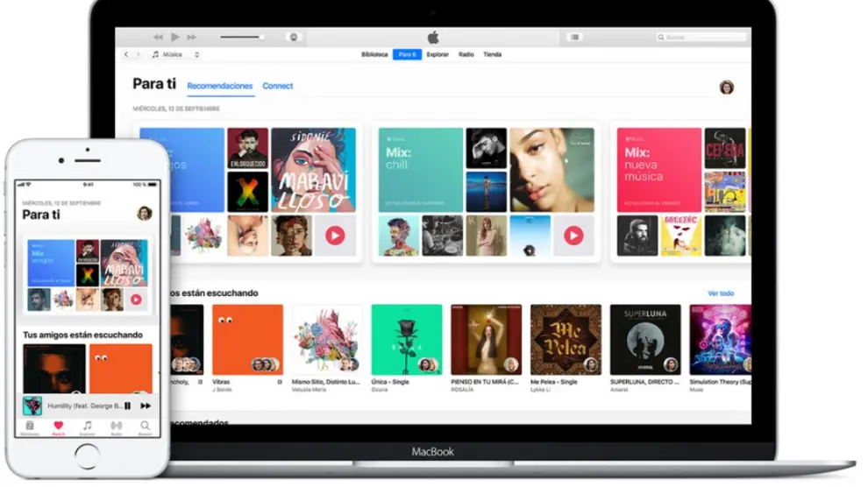Tap the Radio icon in iPhone tab bar
The image size is (868, 487).
116,426
